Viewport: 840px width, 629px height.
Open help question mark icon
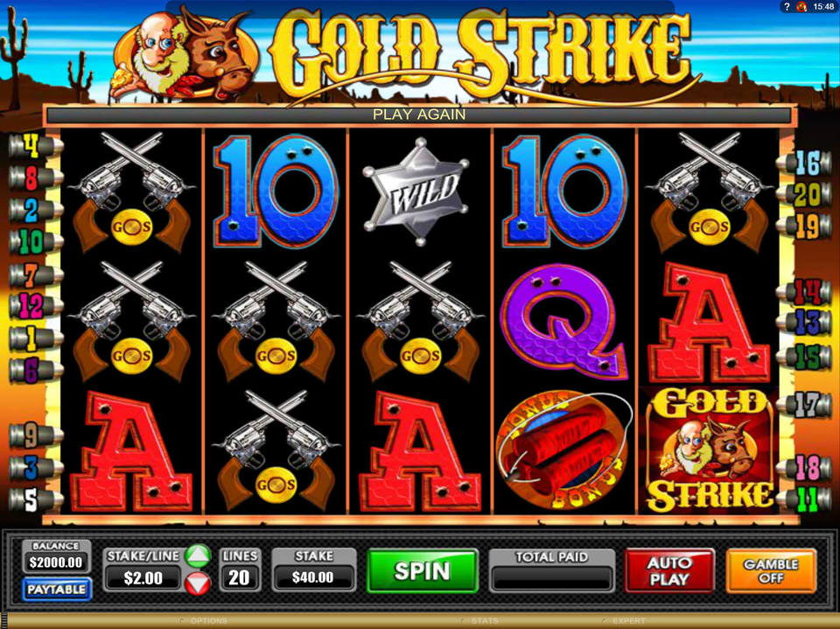[x=787, y=6]
